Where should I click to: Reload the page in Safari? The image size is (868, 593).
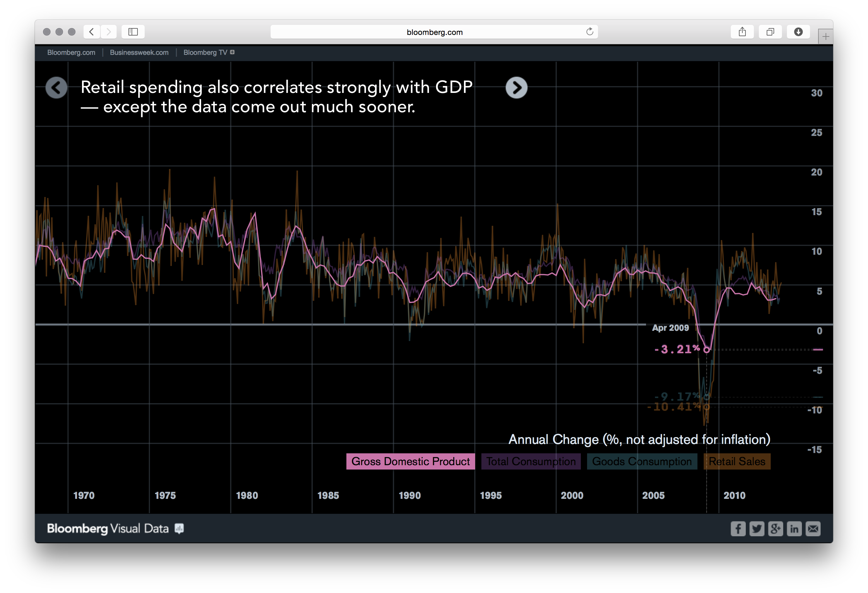590,32
